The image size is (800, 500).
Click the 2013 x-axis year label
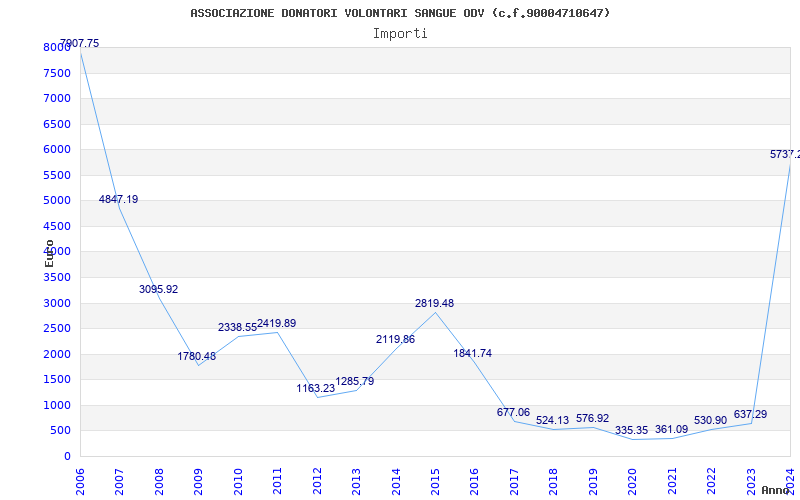point(356,482)
